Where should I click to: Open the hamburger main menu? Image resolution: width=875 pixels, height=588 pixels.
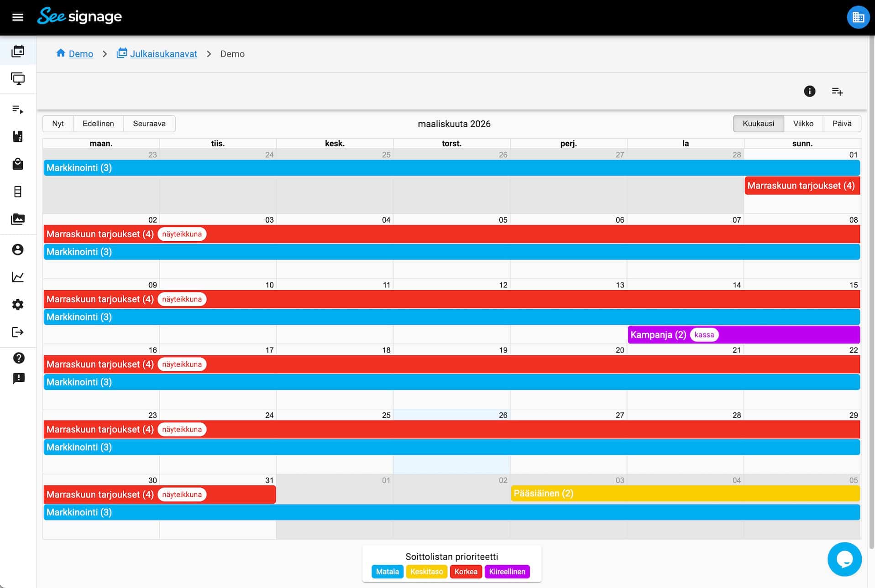coord(17,17)
